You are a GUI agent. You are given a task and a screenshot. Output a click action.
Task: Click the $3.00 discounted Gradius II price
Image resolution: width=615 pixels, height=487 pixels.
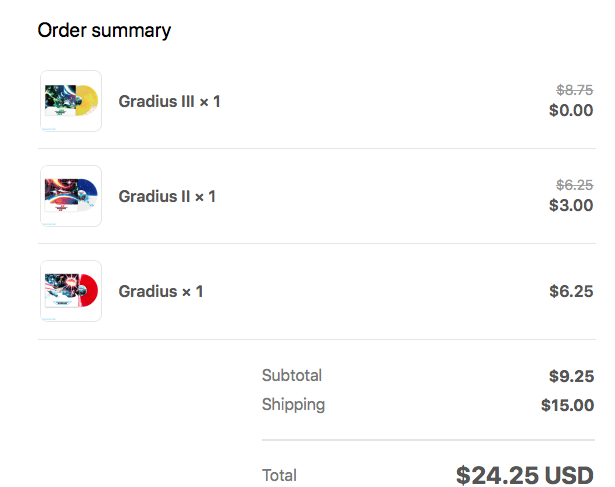pos(571,205)
